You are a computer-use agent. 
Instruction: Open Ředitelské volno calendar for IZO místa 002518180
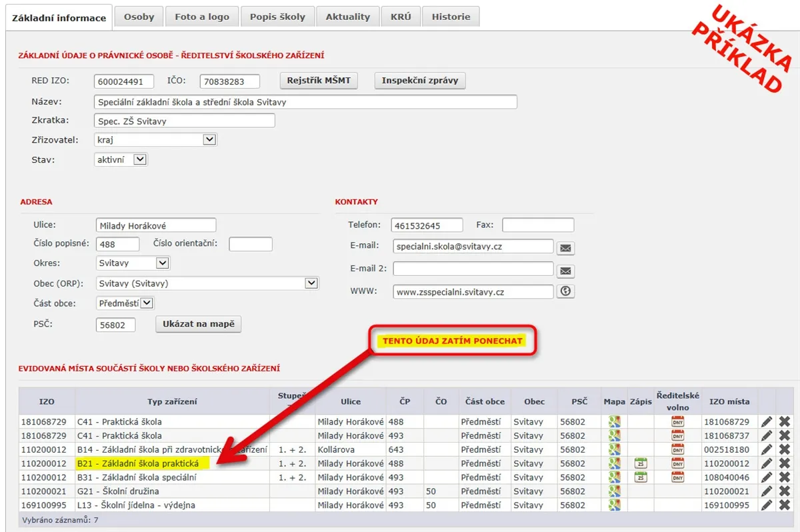[x=677, y=449]
